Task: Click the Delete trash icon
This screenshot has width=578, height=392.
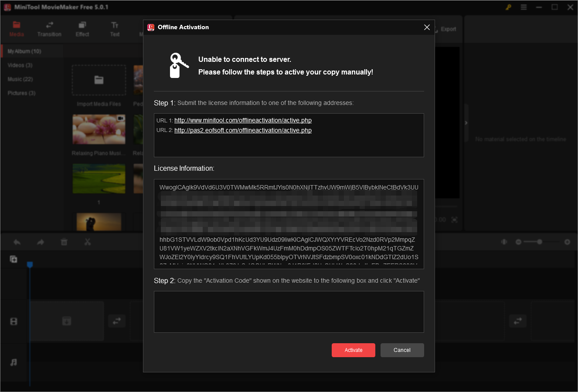Action: [64, 242]
